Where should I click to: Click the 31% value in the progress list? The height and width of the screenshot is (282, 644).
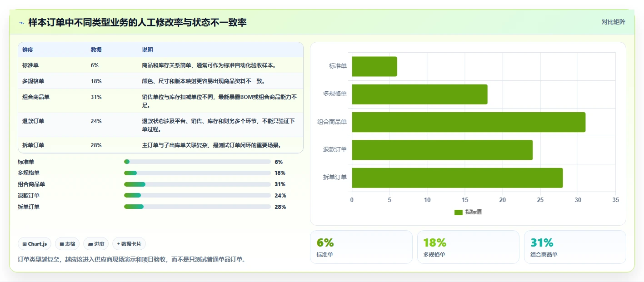tap(280, 184)
